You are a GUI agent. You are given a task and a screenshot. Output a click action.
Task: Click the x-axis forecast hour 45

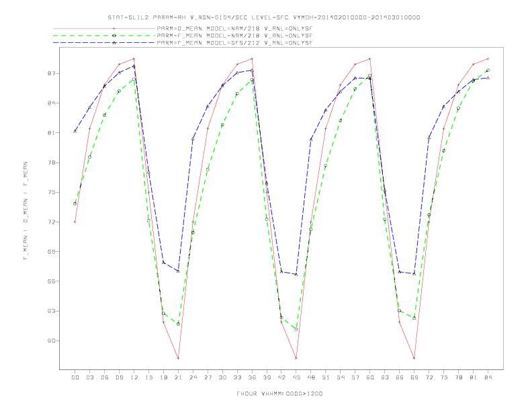[296, 377]
